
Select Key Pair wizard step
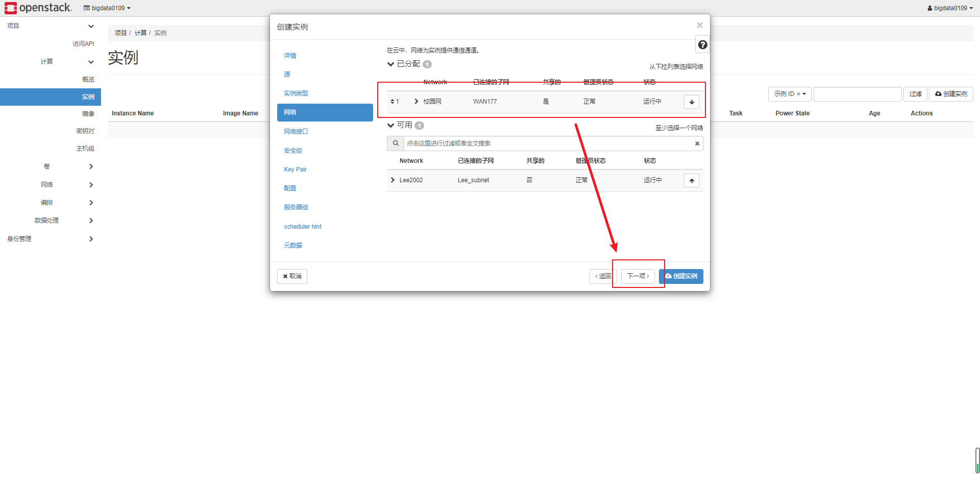tap(325, 170)
